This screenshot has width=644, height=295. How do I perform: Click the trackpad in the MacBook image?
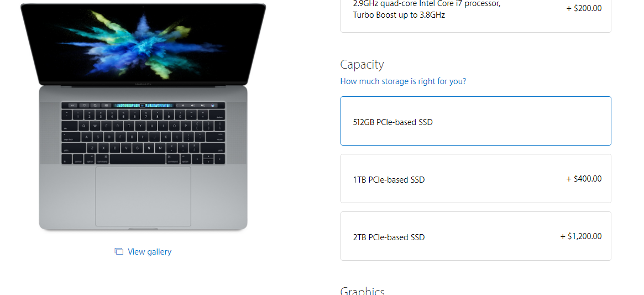click(x=143, y=196)
